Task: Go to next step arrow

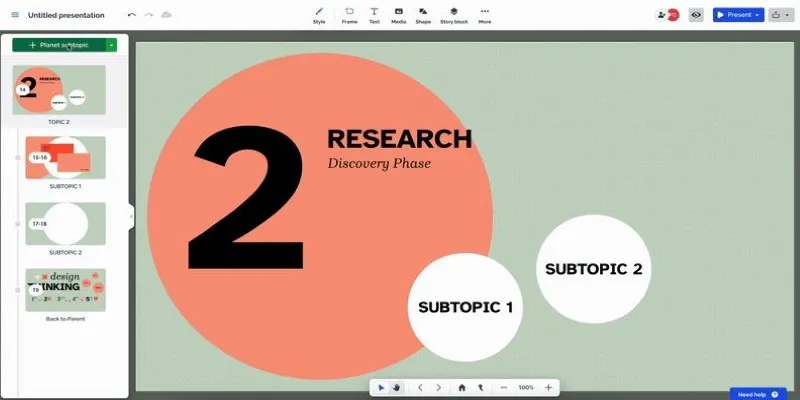Action: tap(439, 388)
